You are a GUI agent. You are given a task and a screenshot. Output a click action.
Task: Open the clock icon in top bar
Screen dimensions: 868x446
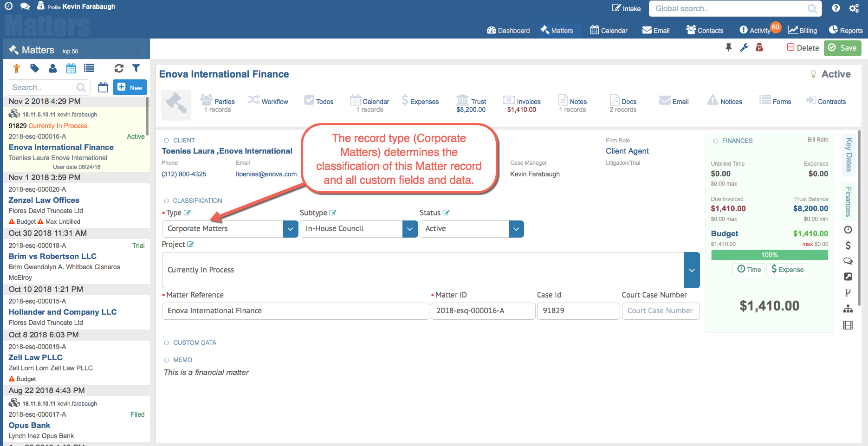(8, 6)
